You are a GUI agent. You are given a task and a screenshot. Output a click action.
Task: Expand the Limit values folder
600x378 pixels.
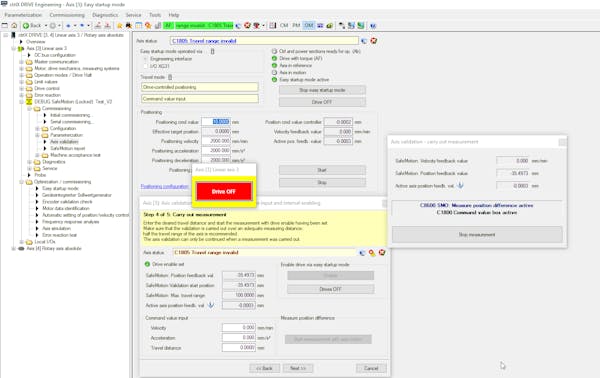(x=21, y=82)
